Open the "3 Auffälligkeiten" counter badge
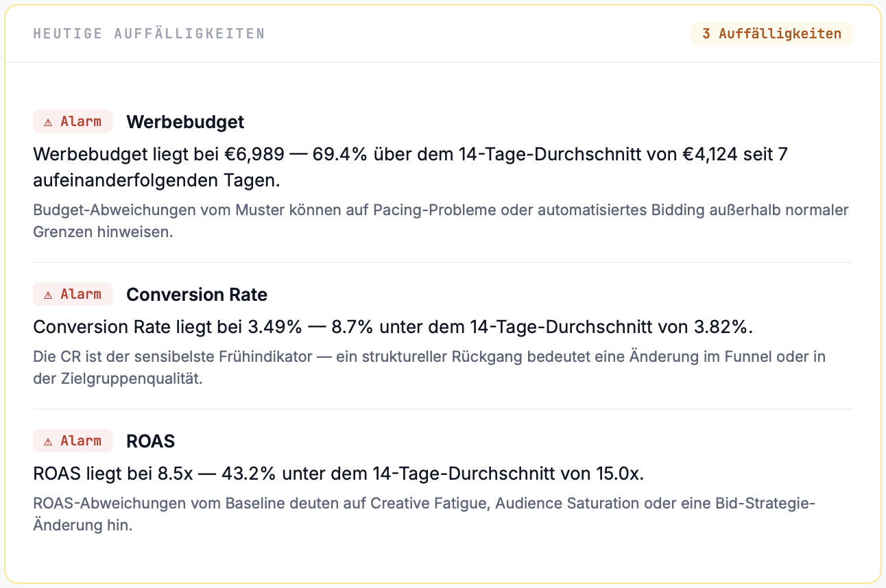This screenshot has width=886, height=588. point(771,34)
